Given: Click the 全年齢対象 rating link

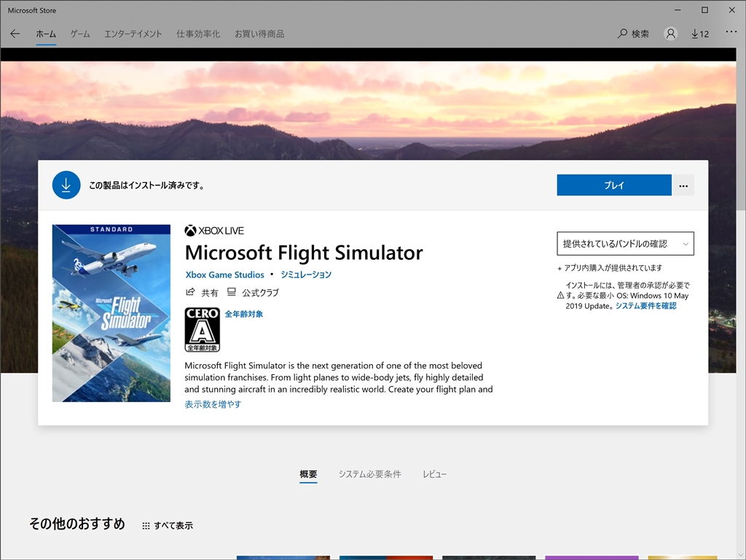Looking at the screenshot, I should pos(243,314).
